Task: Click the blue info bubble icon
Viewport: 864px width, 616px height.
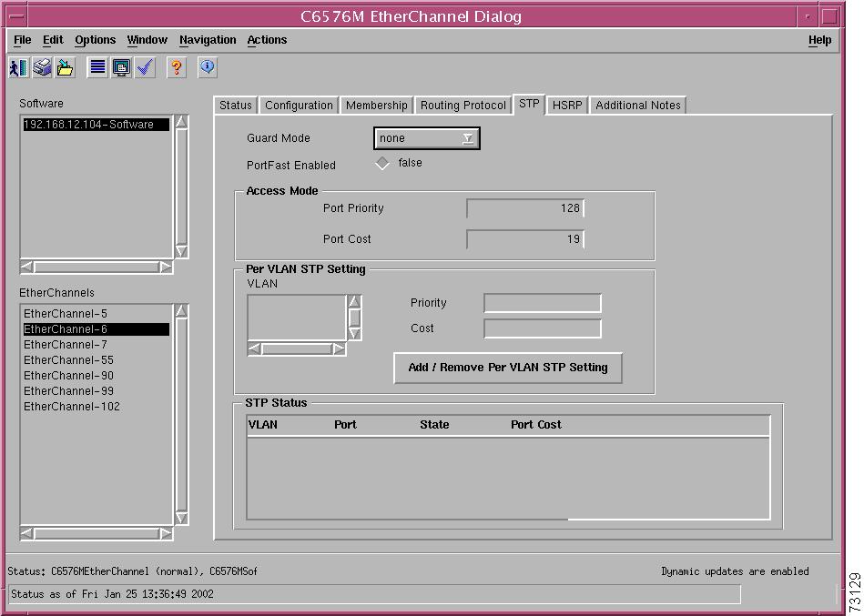Action: [x=208, y=67]
